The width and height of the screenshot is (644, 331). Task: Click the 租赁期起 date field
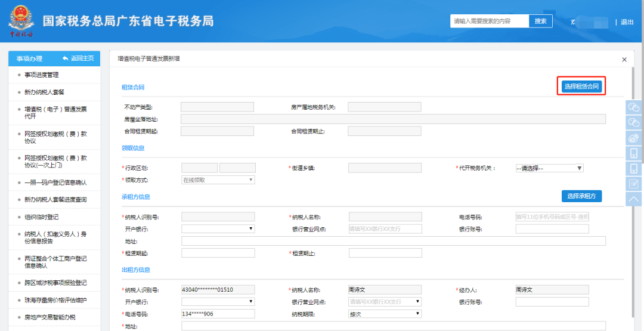[218, 253]
